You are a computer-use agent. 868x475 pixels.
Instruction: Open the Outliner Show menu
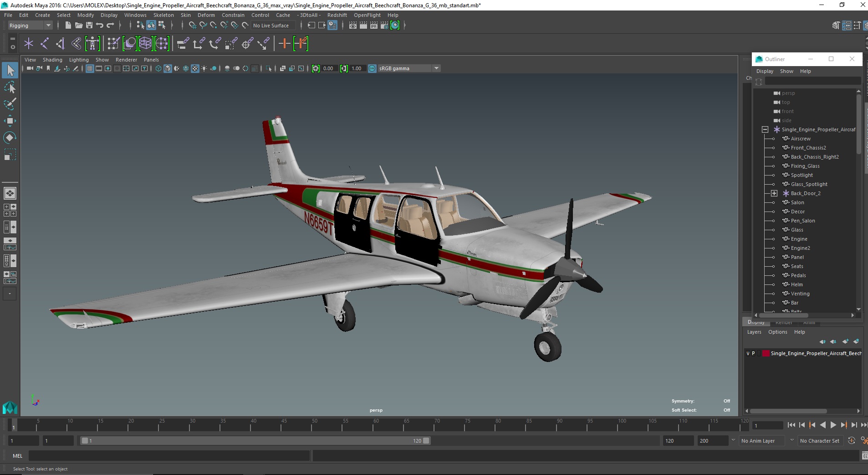click(786, 71)
